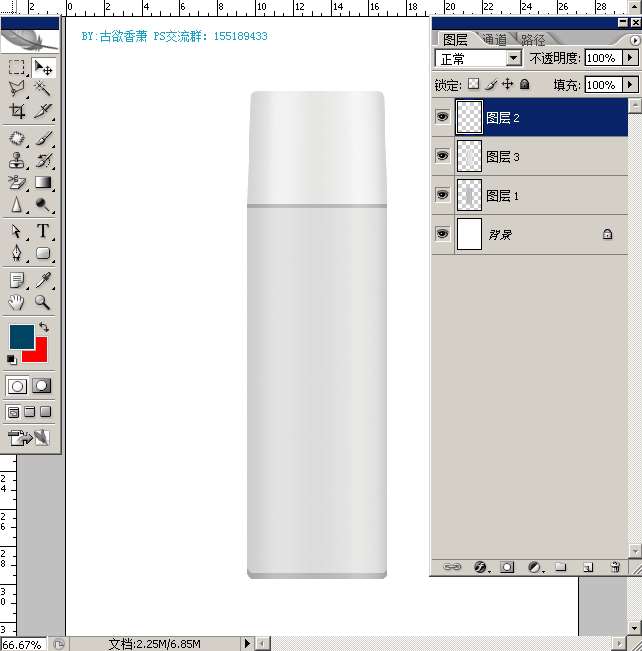
Task: Select the Pen tool
Action: coord(17,253)
